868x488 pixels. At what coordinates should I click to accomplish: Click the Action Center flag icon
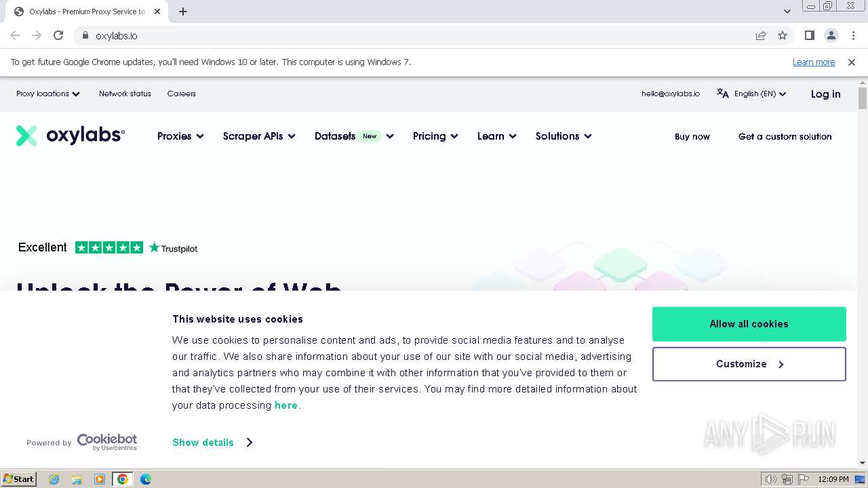click(x=803, y=479)
